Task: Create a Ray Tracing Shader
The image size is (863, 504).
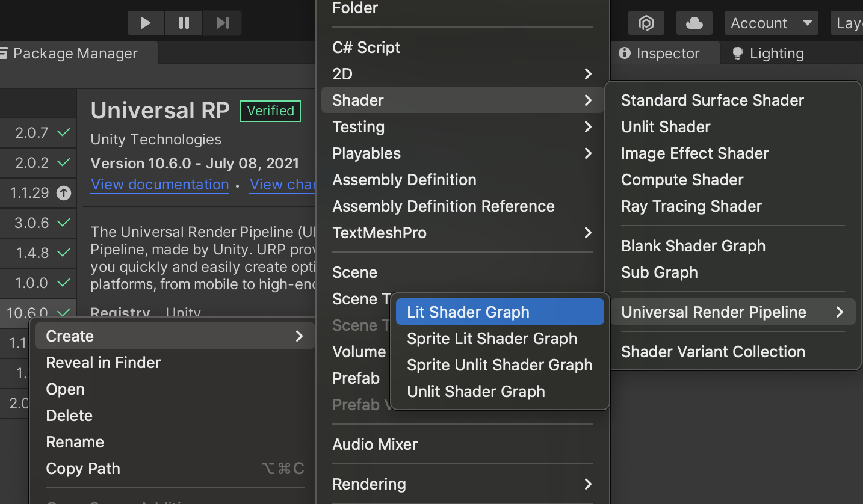Action: click(733, 206)
